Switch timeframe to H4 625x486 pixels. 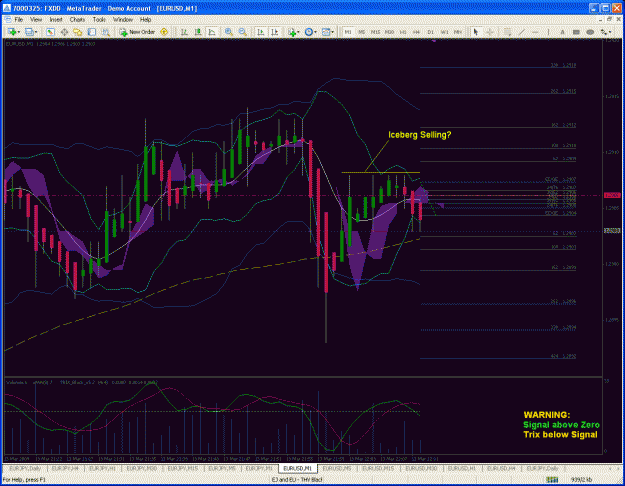pos(417,32)
